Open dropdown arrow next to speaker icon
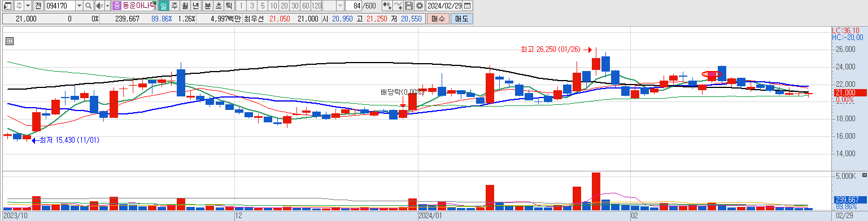This screenshot has height=221, width=868. pos(107,6)
